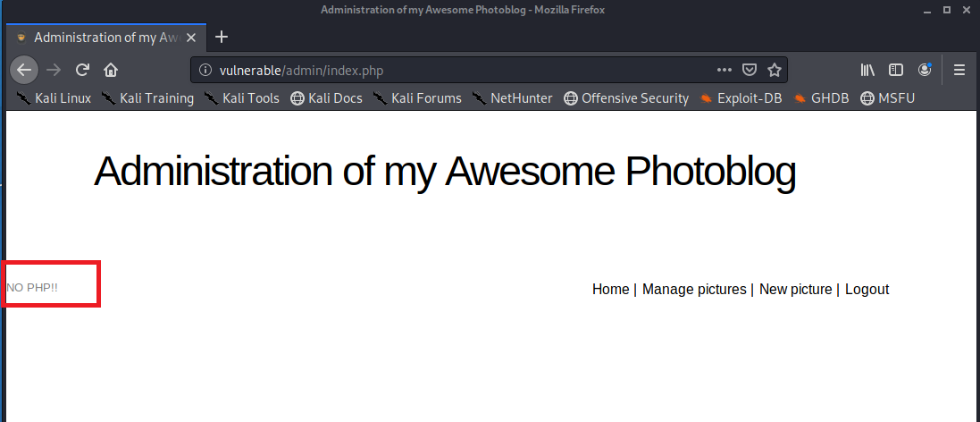This screenshot has width=980, height=422.
Task: Reload the current page
Action: point(82,70)
